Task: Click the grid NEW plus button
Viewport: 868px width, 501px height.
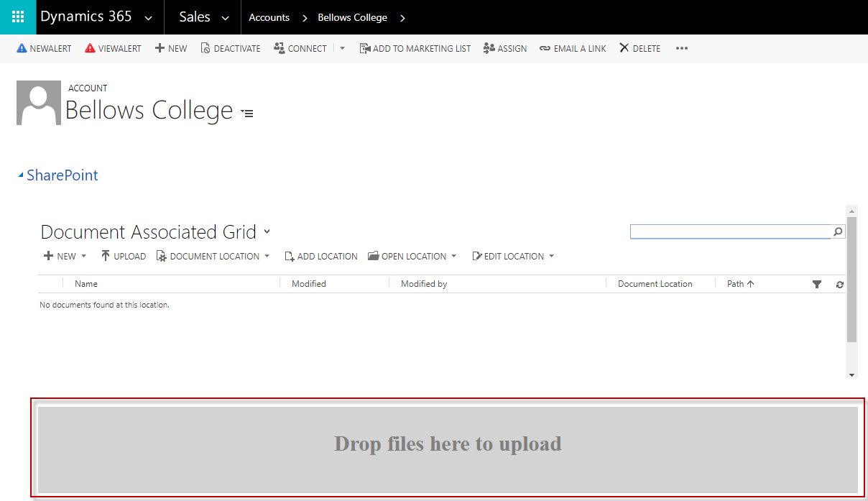Action: (x=60, y=256)
